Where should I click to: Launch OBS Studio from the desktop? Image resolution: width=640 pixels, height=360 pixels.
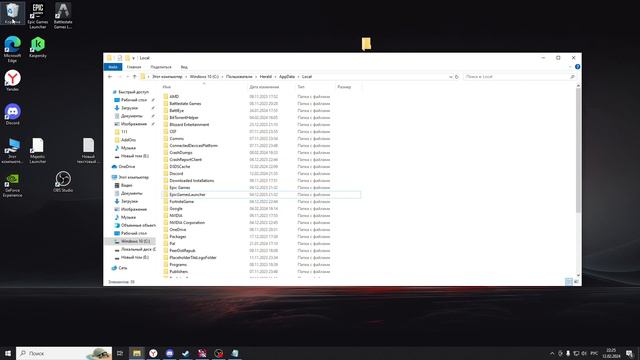pyautogui.click(x=63, y=182)
